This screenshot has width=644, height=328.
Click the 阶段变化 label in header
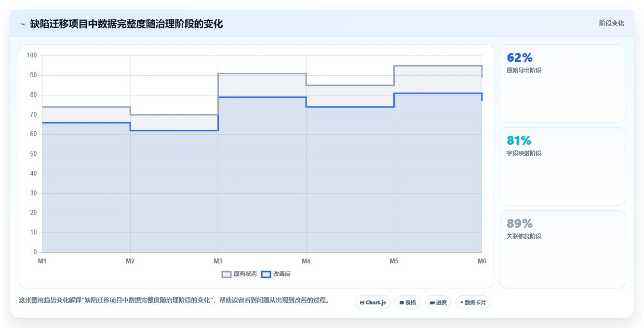[611, 23]
